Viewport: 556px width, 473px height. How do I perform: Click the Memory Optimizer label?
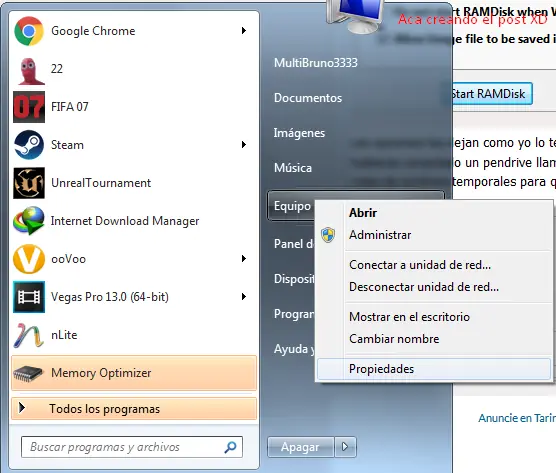pos(101,373)
